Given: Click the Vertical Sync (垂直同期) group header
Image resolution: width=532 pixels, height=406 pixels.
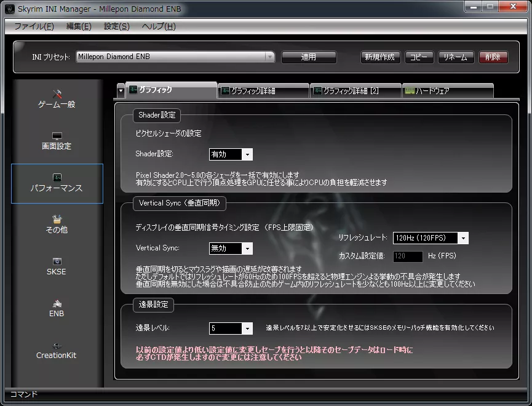Looking at the screenshot, I should coord(180,203).
